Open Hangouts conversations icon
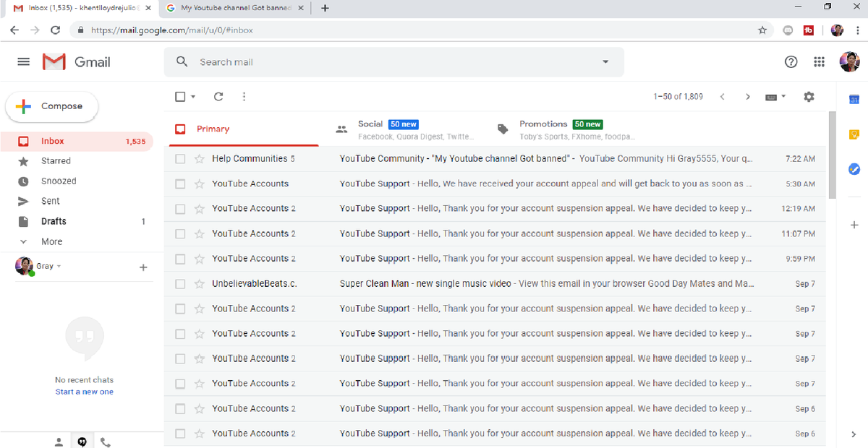This screenshot has height=448, width=868. [82, 441]
